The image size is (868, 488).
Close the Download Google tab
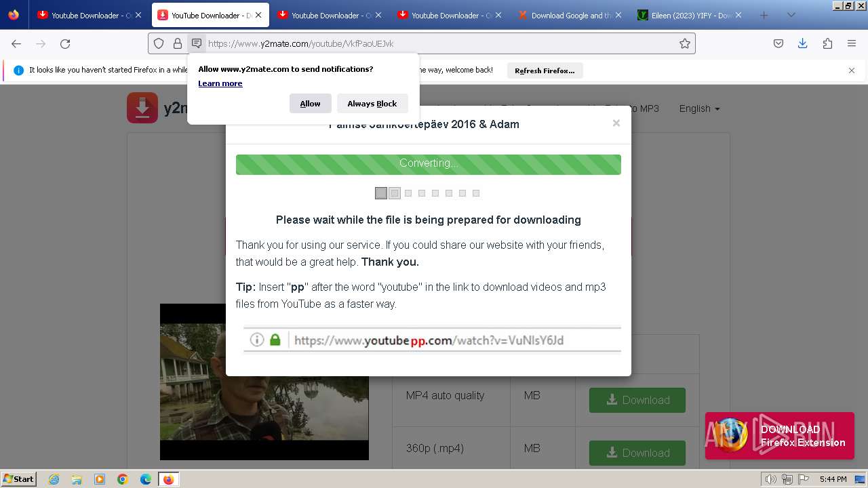[x=618, y=15]
